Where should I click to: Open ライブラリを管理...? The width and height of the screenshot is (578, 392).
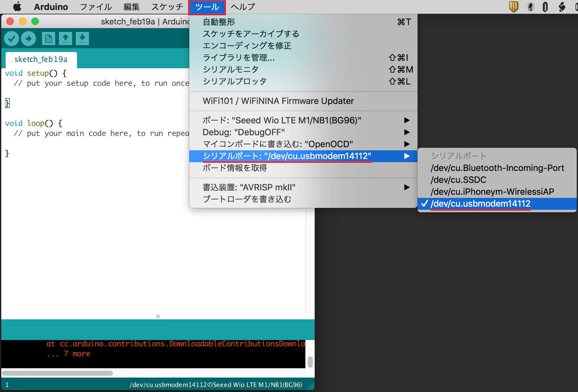tap(303, 58)
